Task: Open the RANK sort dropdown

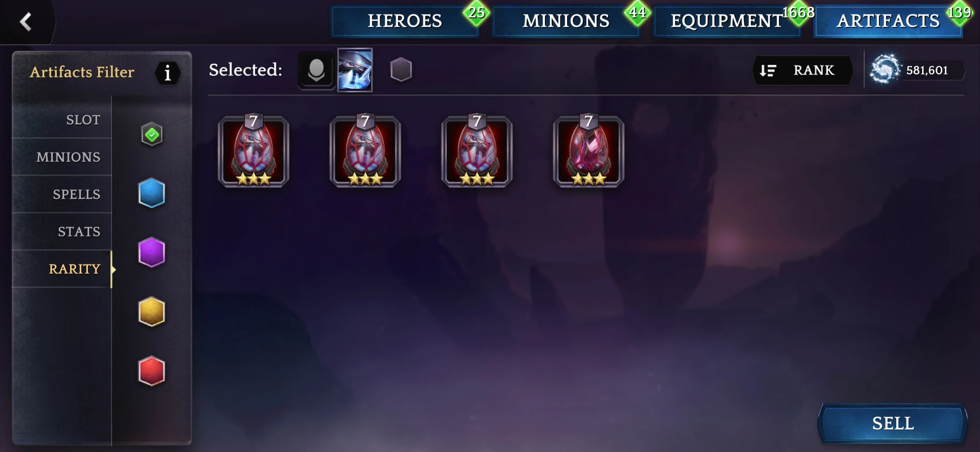Action: point(802,70)
